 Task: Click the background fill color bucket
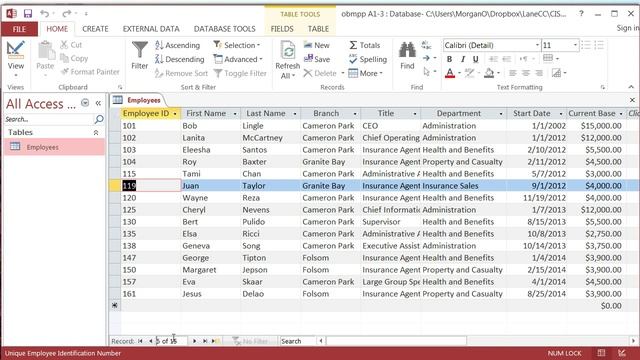(x=489, y=73)
